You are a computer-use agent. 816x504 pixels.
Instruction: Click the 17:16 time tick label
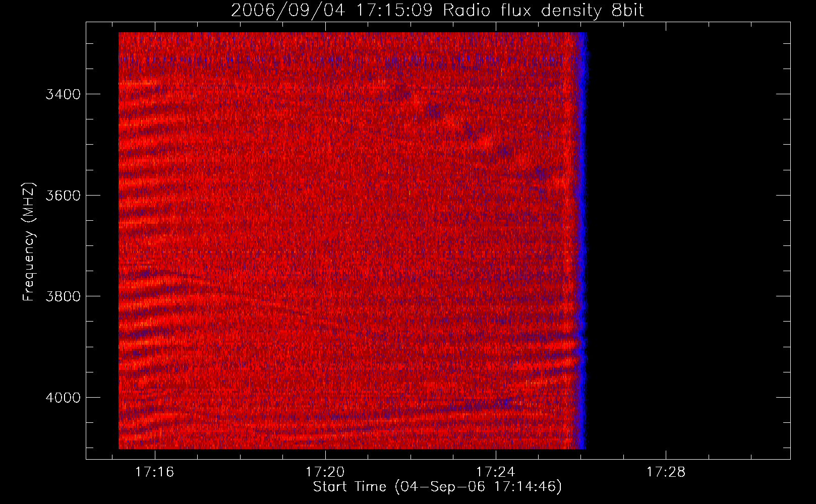click(155, 472)
